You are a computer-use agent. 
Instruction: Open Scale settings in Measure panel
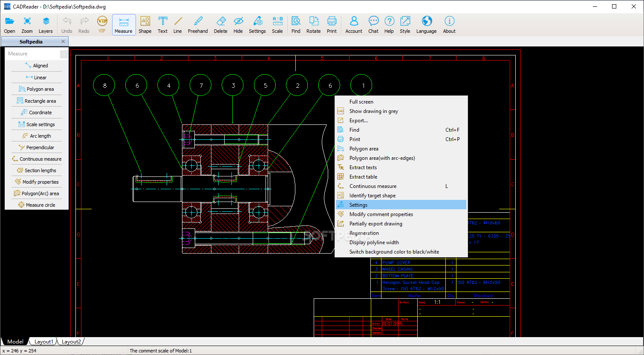click(x=37, y=124)
